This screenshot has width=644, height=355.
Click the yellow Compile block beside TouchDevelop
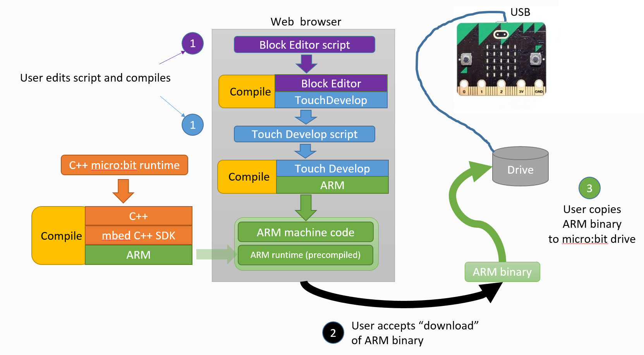(x=248, y=92)
